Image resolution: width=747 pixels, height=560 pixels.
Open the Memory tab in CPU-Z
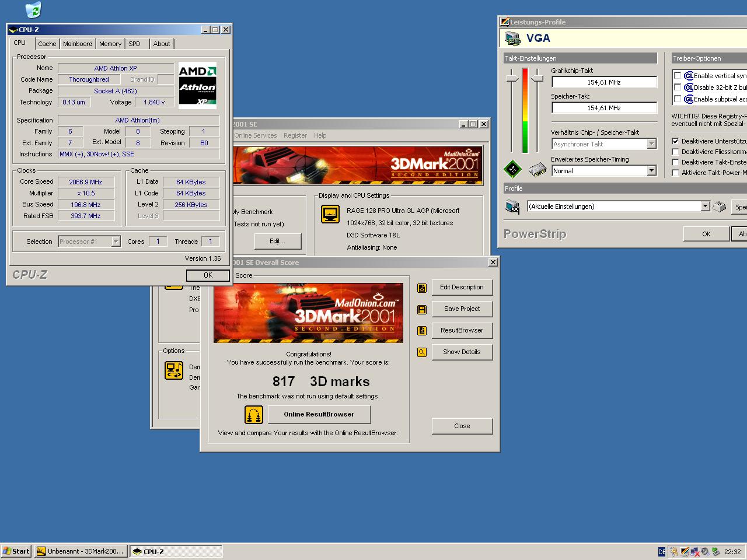point(110,44)
